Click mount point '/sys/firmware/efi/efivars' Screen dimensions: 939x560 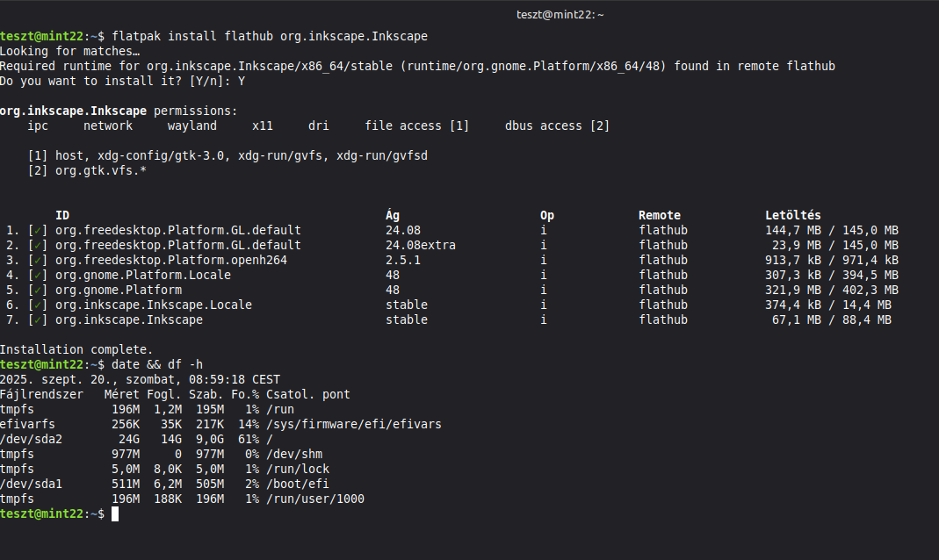354,424
